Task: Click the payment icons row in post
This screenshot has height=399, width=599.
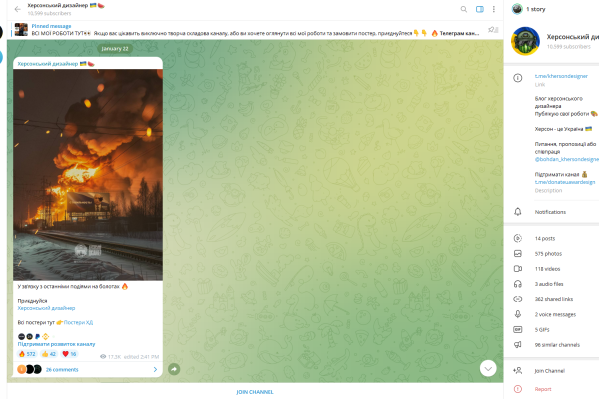Action: [x=34, y=336]
